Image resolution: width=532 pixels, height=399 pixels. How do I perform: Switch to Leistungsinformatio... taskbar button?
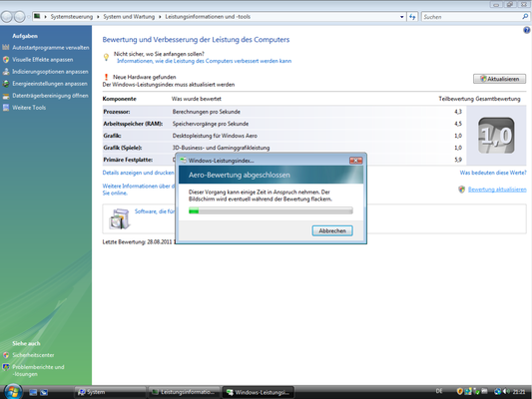click(x=184, y=392)
